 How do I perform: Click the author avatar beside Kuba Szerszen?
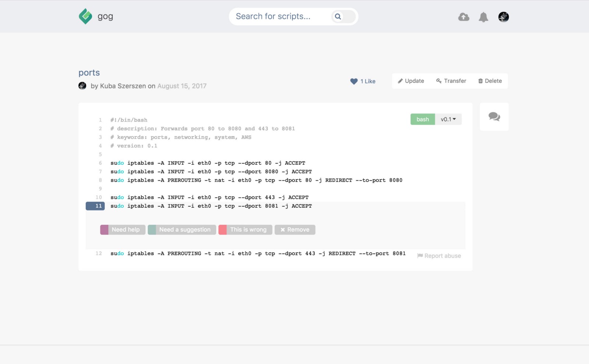pyautogui.click(x=82, y=86)
